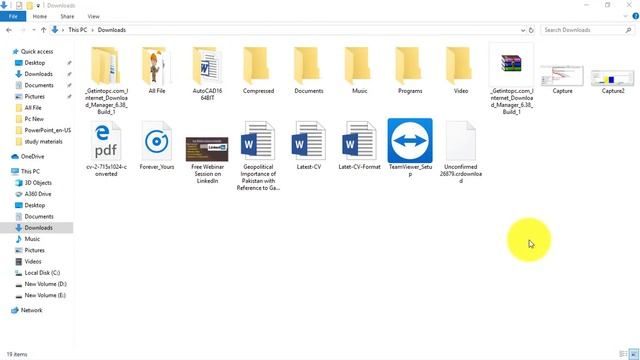Open the Share ribbon tab
This screenshot has height=360, width=640.
pos(67,16)
